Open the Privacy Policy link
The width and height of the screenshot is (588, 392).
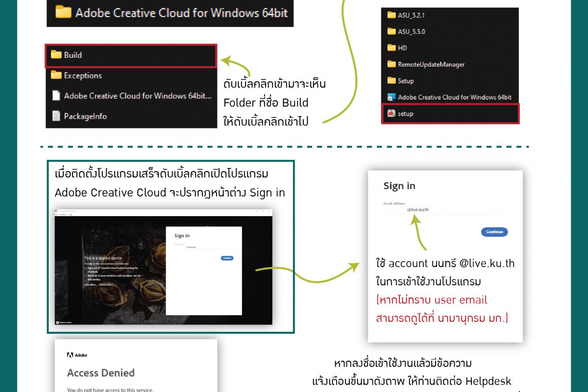[106, 285]
